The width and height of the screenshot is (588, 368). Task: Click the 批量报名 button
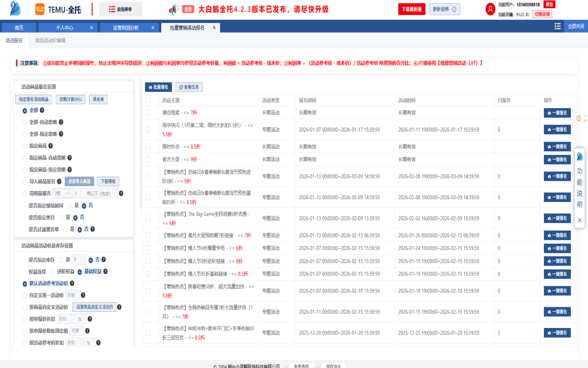(x=158, y=87)
